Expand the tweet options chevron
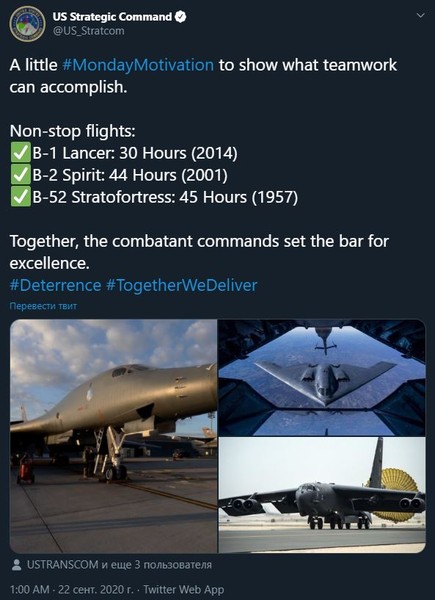Screen dimensions: 435x600 pyautogui.click(x=420, y=16)
